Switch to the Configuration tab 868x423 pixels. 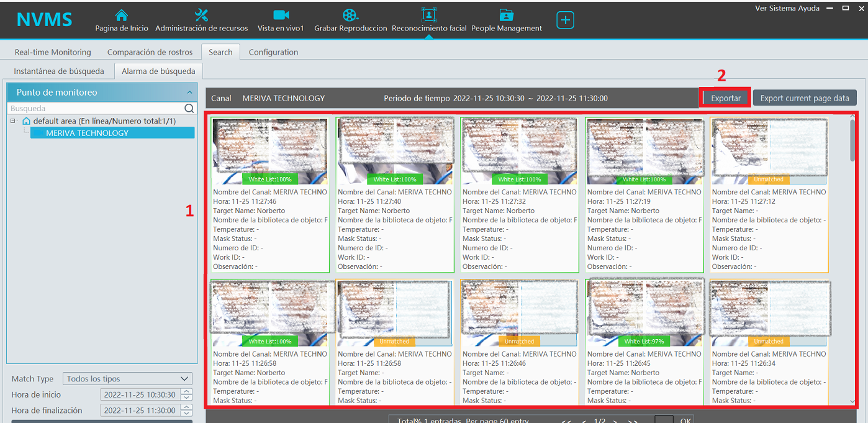(273, 52)
